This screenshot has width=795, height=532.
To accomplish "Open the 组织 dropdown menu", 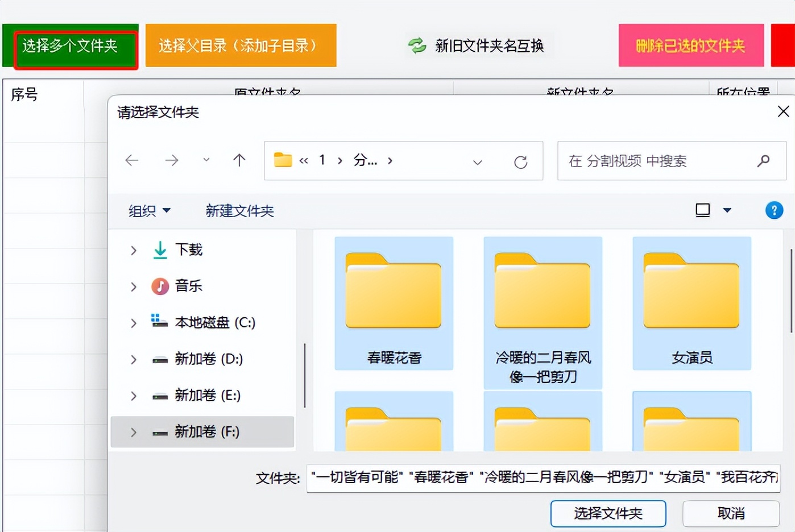I will (148, 210).
